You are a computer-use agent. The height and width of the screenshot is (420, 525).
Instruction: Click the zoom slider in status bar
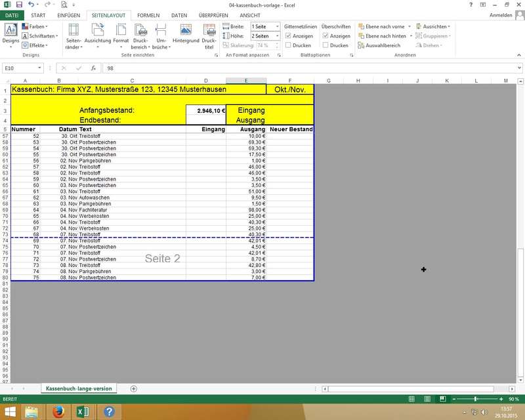475,398
